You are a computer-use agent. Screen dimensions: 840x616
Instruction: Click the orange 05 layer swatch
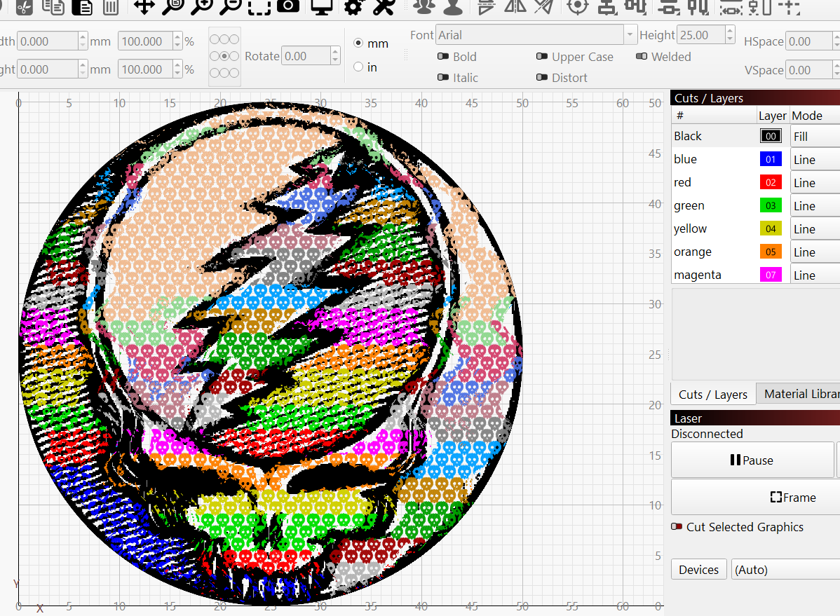pyautogui.click(x=771, y=251)
